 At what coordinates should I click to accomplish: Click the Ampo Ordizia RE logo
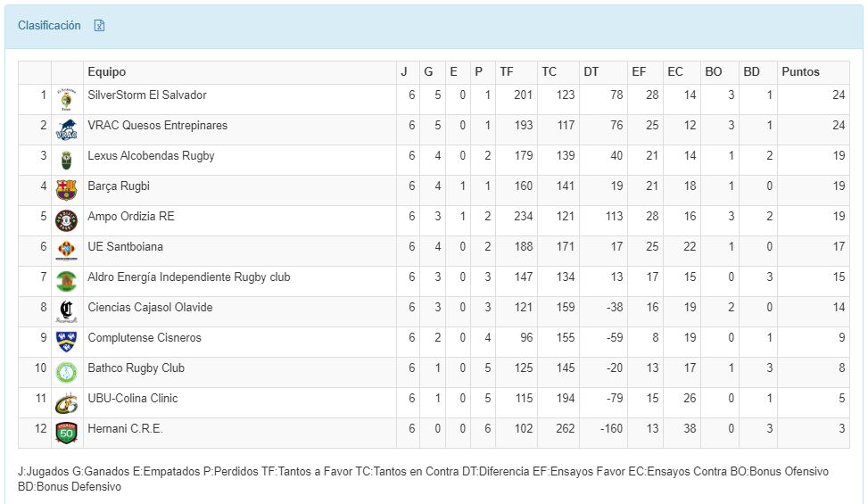66,220
